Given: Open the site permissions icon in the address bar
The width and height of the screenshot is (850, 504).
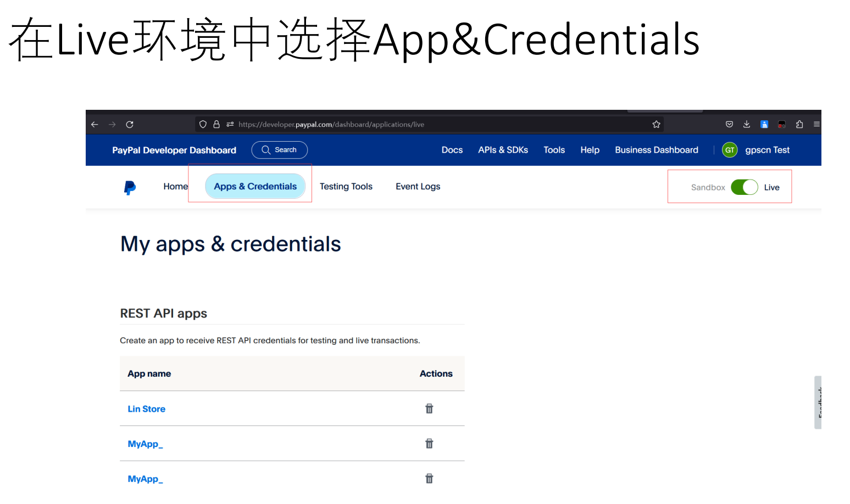Looking at the screenshot, I should click(x=230, y=125).
